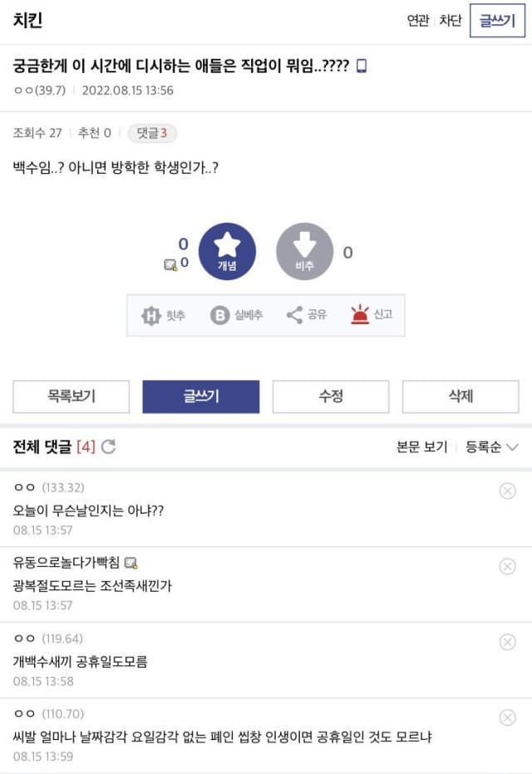Jump to 본문 보기 link
The width and height of the screenshot is (532, 774).
(422, 447)
